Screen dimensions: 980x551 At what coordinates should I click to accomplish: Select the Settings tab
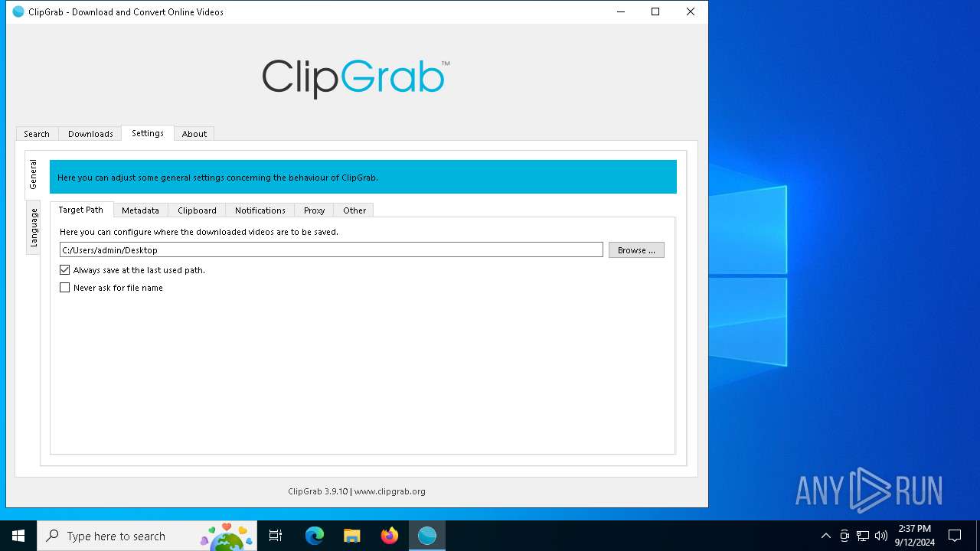tap(148, 133)
